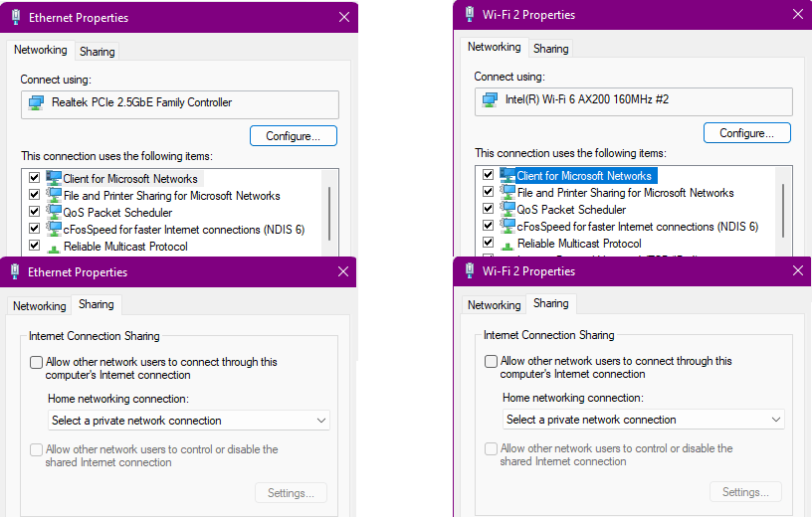Toggle disabled control-or-disable checkbox in Wi-Fi 2 Sharing
Screen dimensions: 812x517
click(x=491, y=448)
